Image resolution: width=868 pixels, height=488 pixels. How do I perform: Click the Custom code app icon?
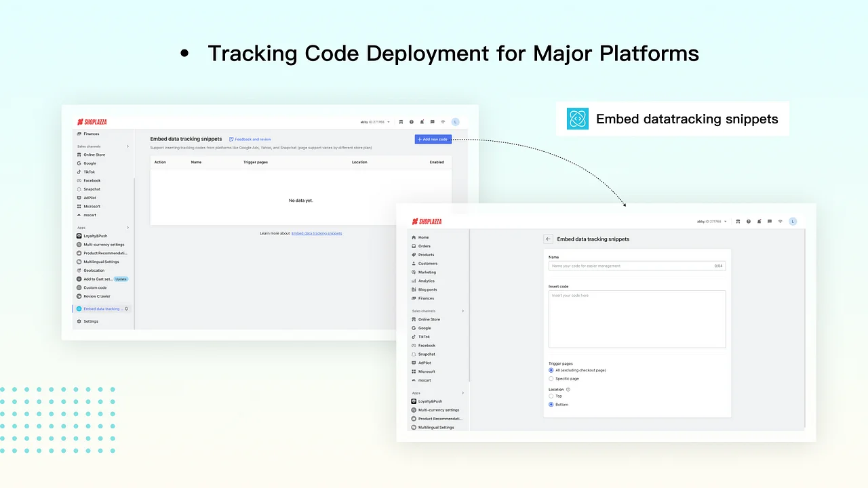[79, 287]
